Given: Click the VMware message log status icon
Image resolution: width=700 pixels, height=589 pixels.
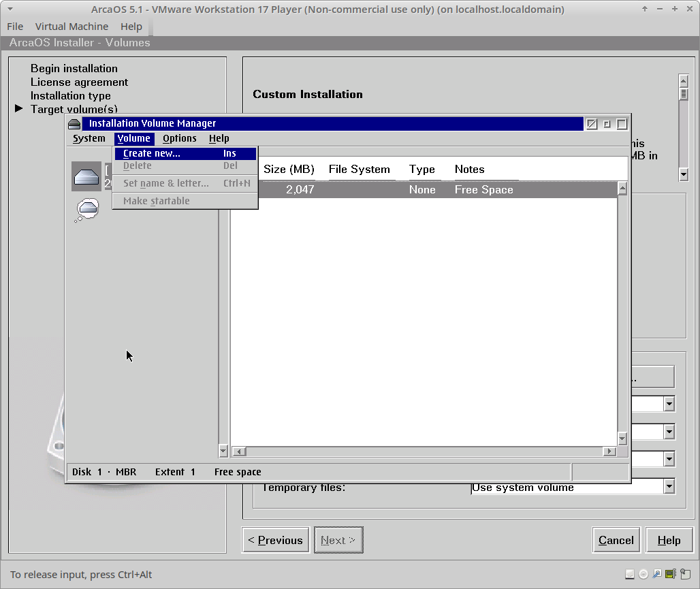Looking at the screenshot, I should (684, 574).
